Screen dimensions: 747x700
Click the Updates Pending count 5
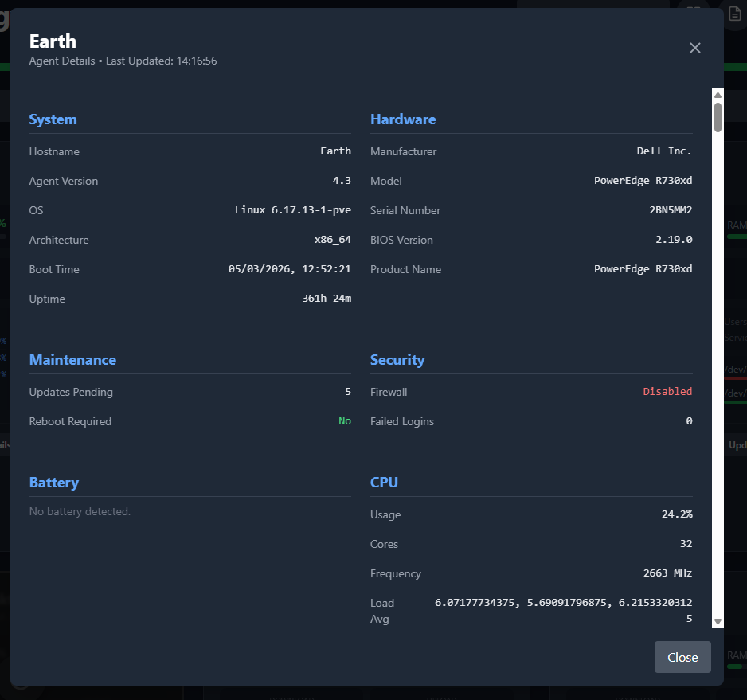pyautogui.click(x=347, y=392)
